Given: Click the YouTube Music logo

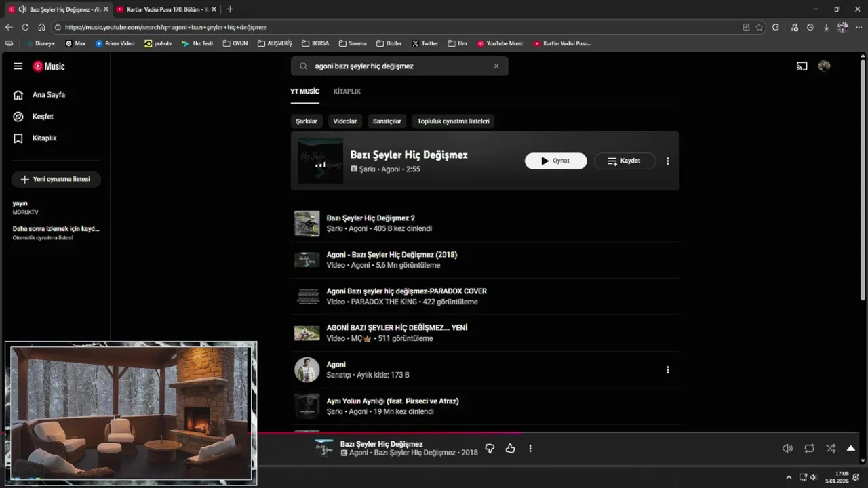Looking at the screenshot, I should click(49, 66).
